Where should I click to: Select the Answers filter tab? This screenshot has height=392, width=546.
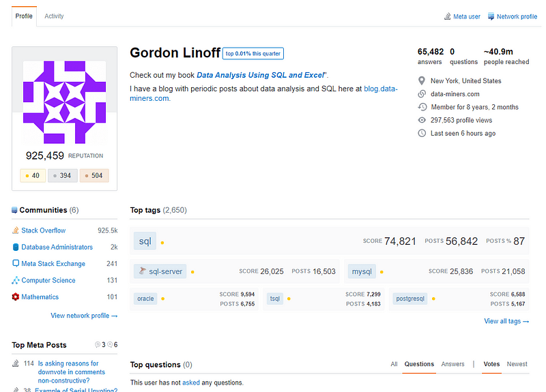452,364
